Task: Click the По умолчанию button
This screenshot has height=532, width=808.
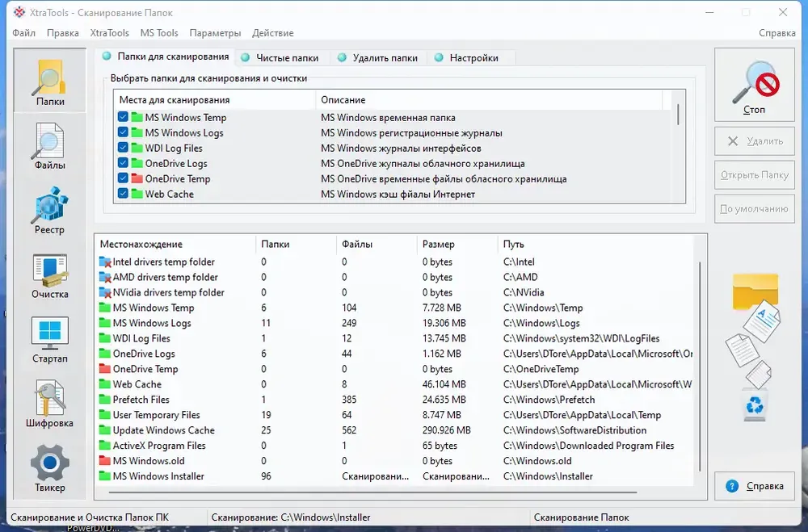Action: click(755, 209)
